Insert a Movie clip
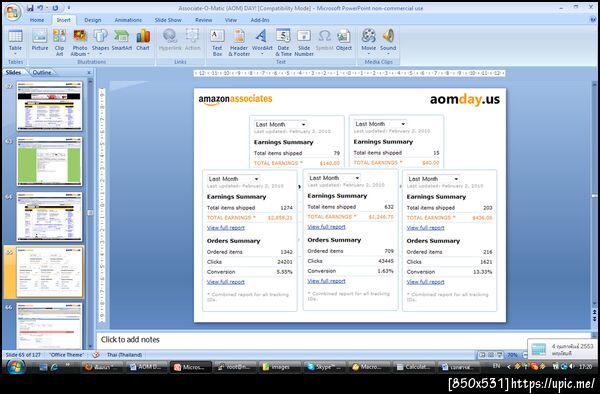Image resolution: width=600 pixels, height=394 pixels. coord(368,42)
